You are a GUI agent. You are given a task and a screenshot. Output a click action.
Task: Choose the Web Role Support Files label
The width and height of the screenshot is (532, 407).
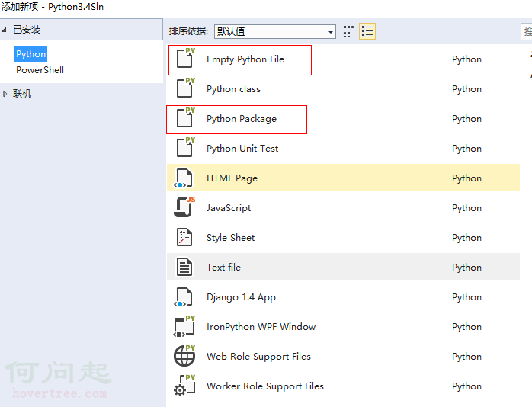258,357
